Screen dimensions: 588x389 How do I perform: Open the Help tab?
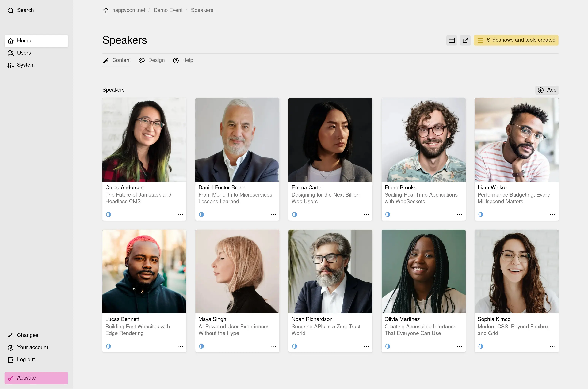(x=183, y=60)
